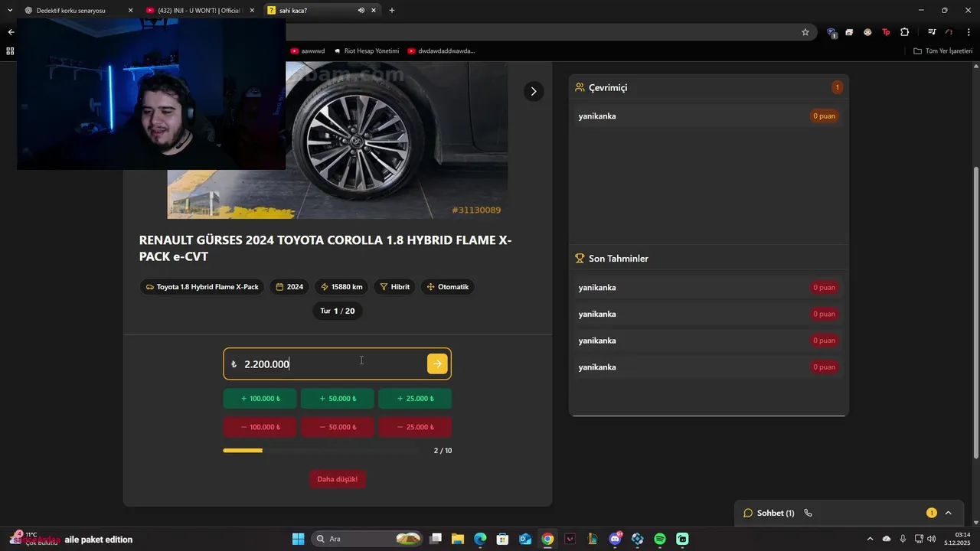This screenshot has width=980, height=551.
Task: Open the red Tp extension icon
Action: [886, 32]
